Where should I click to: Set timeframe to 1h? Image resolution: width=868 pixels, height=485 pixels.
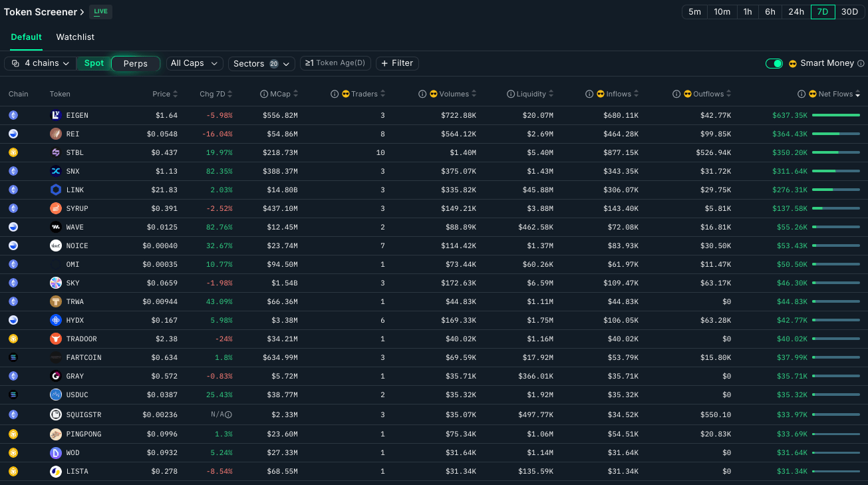[x=748, y=12]
